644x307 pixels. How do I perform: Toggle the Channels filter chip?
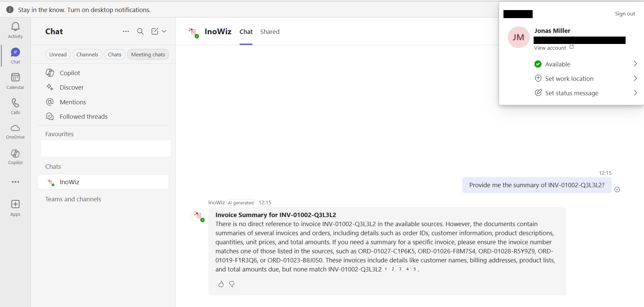tap(87, 55)
